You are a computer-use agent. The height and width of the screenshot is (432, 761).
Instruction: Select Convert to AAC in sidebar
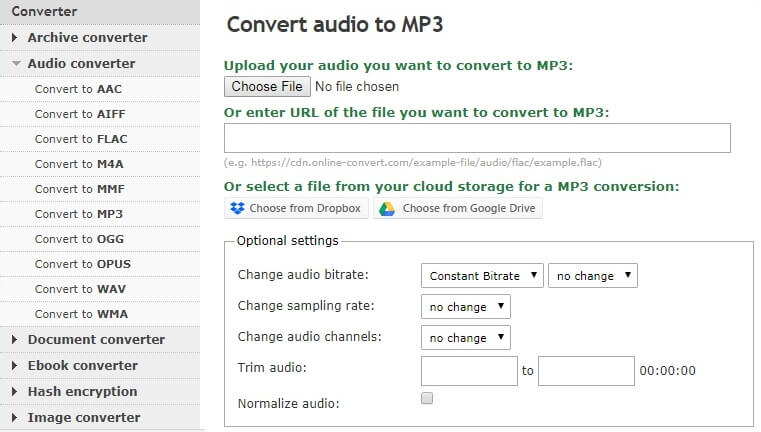point(78,89)
